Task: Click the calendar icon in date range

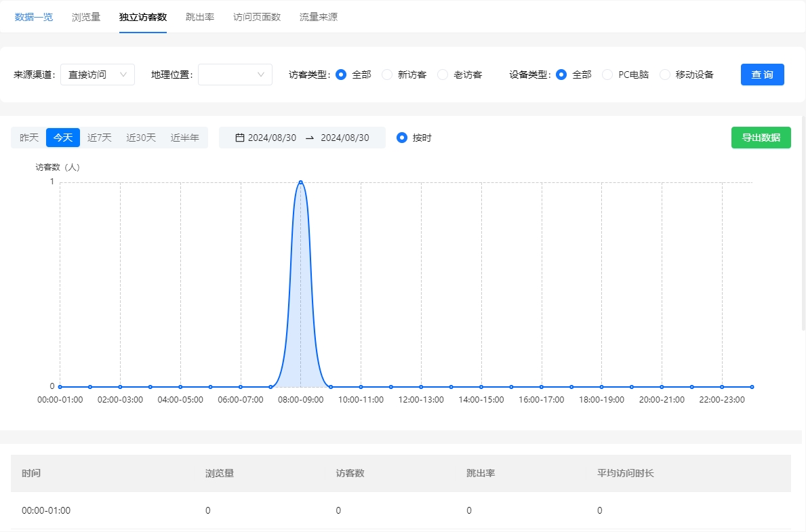Action: 239,138
